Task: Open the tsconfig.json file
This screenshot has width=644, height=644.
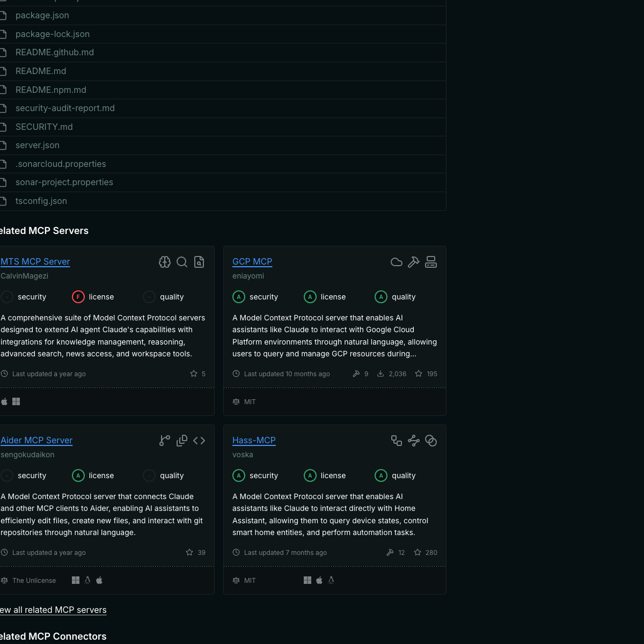Action: (x=41, y=201)
